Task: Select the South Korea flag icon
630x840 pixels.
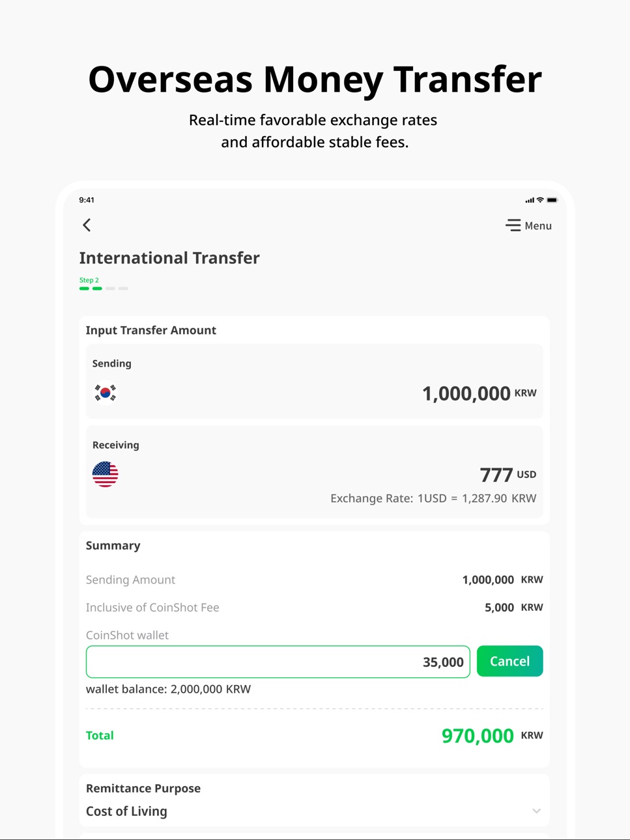Action: click(105, 393)
